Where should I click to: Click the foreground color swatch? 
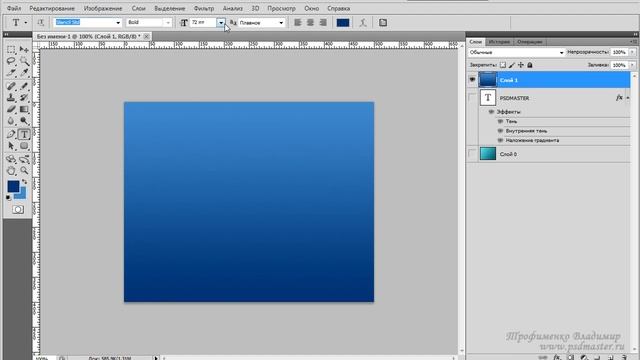coord(13,187)
